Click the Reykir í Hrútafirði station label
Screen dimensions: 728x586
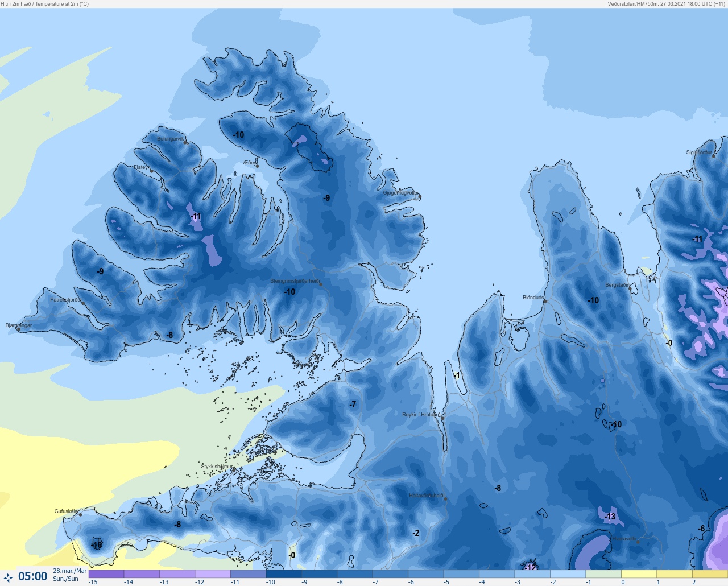pyautogui.click(x=421, y=415)
